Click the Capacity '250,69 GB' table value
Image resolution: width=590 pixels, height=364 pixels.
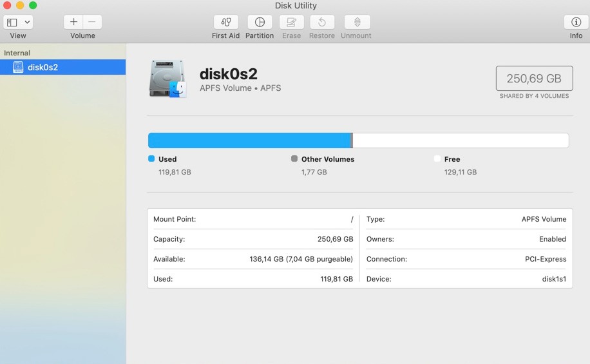coord(336,239)
